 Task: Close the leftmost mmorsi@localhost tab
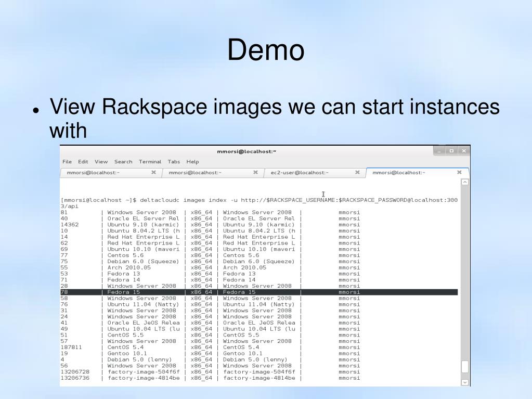tap(153, 172)
